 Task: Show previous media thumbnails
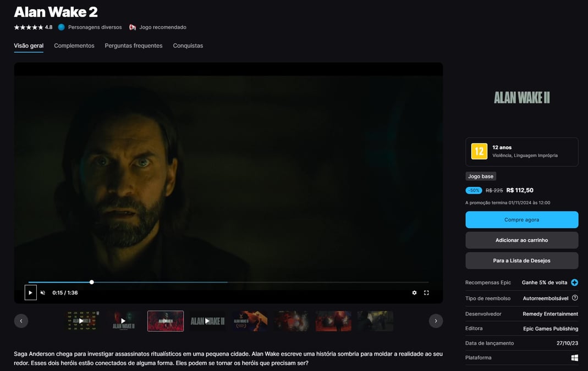click(21, 321)
